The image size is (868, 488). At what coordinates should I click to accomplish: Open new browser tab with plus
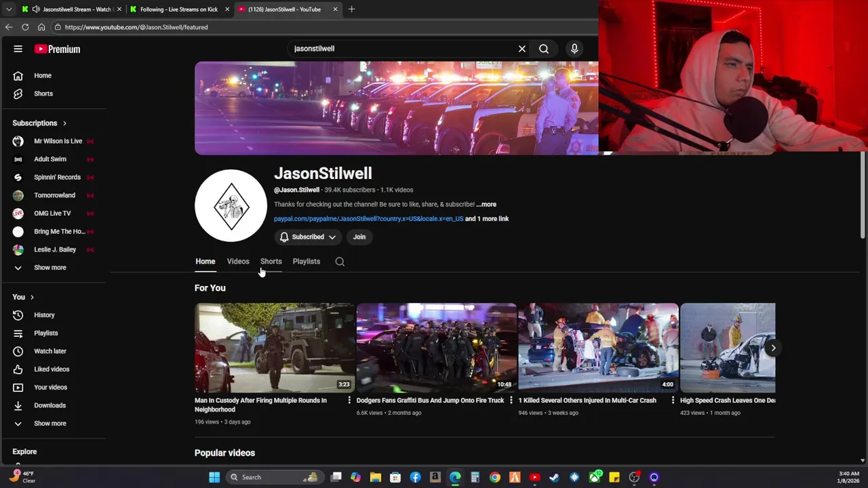[351, 9]
